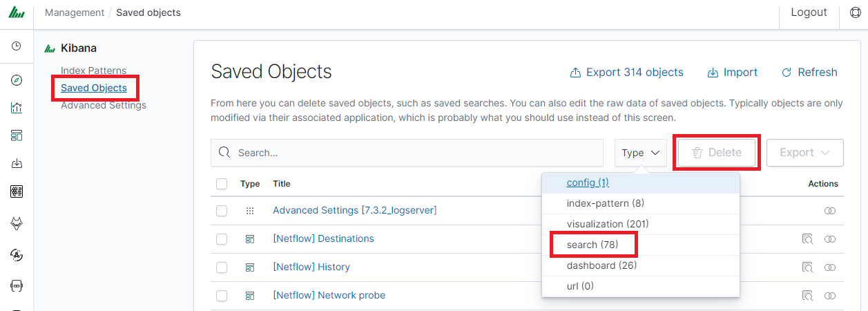Open the Recently viewed clock icon in sidebar
The image size is (868, 311).
[x=17, y=46]
